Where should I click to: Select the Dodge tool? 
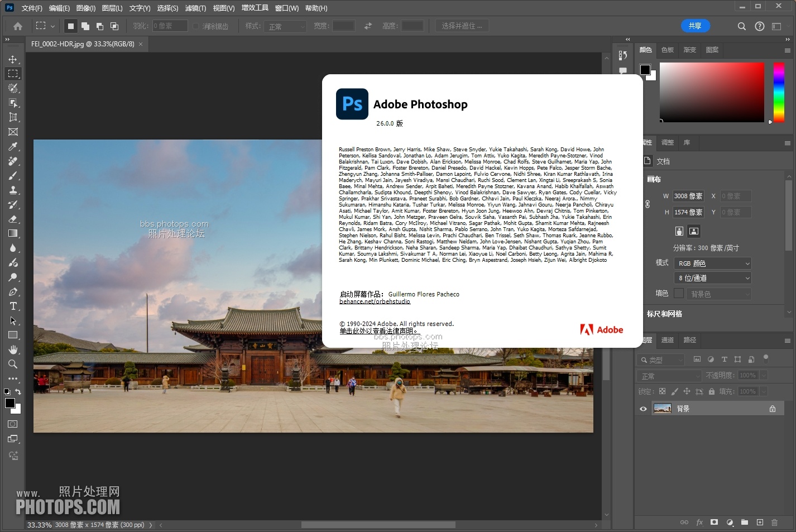coord(13,277)
